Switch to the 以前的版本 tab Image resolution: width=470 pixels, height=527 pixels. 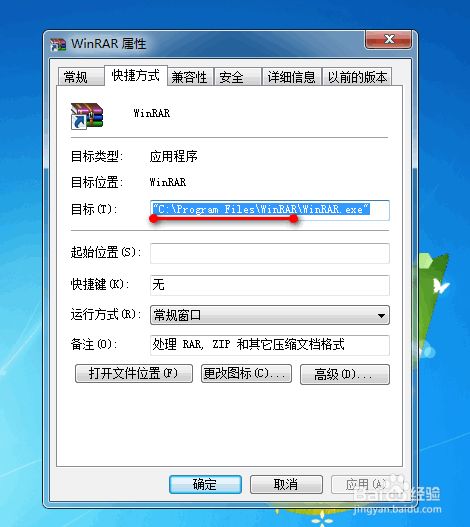(357, 77)
